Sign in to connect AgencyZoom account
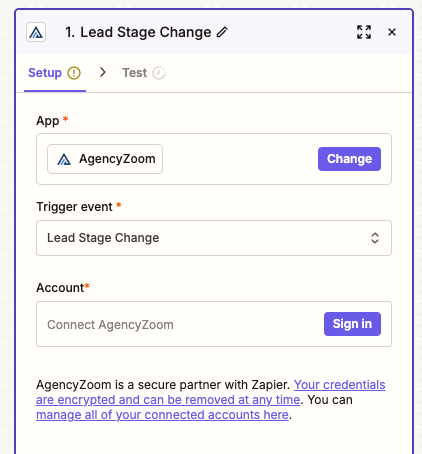 click(352, 324)
